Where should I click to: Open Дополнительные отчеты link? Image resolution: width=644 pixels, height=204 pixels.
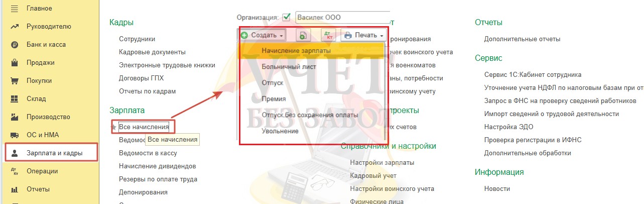522,39
